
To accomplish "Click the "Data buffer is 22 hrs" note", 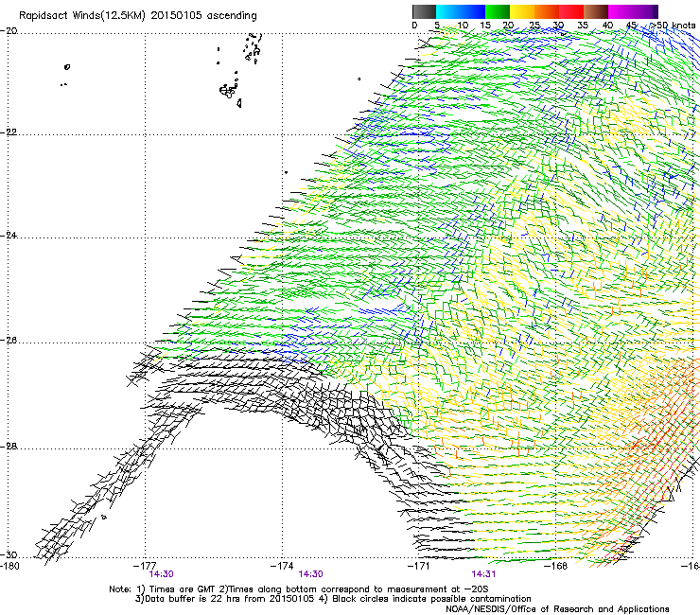I will tap(333, 599).
